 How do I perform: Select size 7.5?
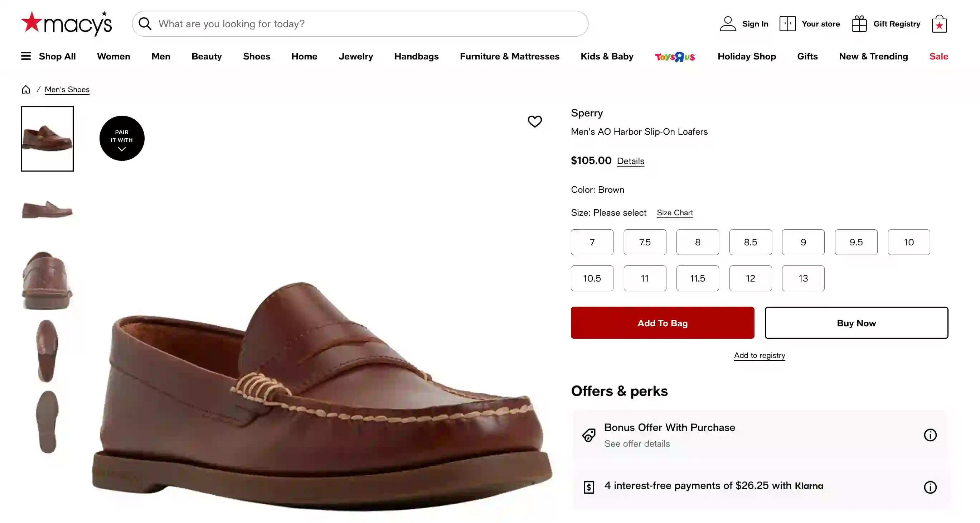click(x=645, y=242)
